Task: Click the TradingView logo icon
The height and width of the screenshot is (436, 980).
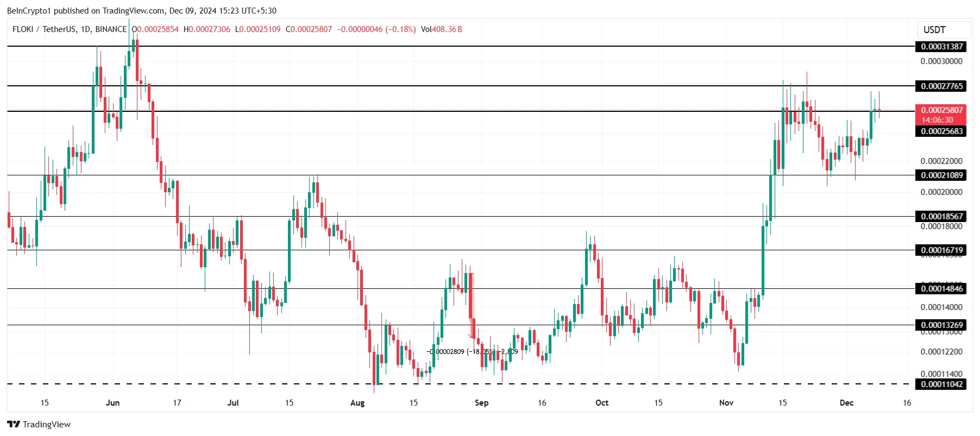Action: tap(14, 425)
